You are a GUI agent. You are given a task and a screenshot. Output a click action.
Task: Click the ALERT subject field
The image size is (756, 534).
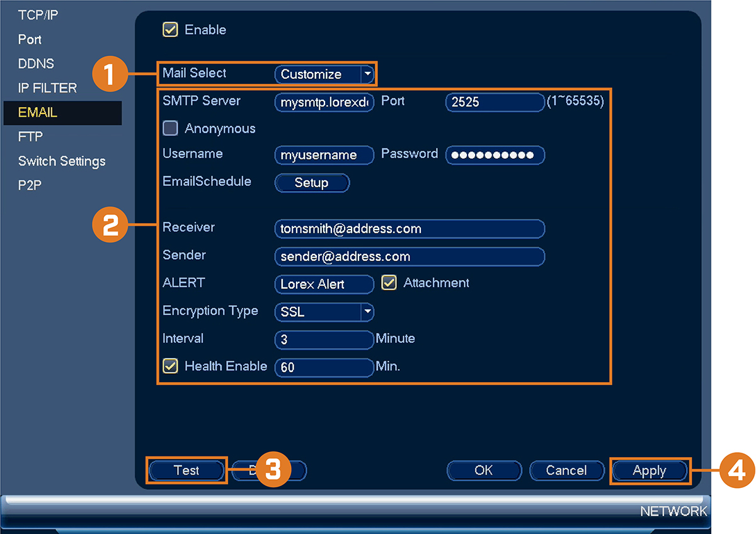[x=324, y=284]
